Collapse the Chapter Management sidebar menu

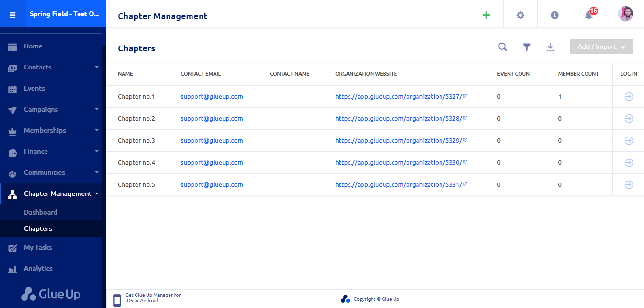click(x=51, y=194)
